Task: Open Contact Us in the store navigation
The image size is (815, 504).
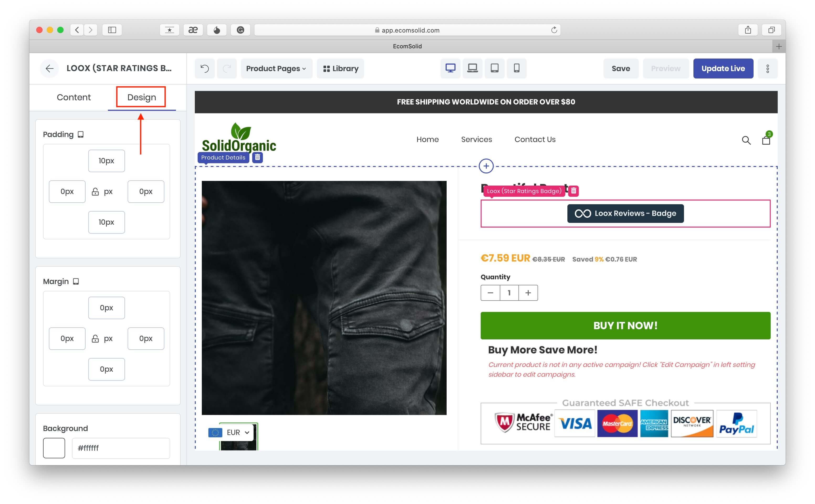Action: tap(535, 139)
